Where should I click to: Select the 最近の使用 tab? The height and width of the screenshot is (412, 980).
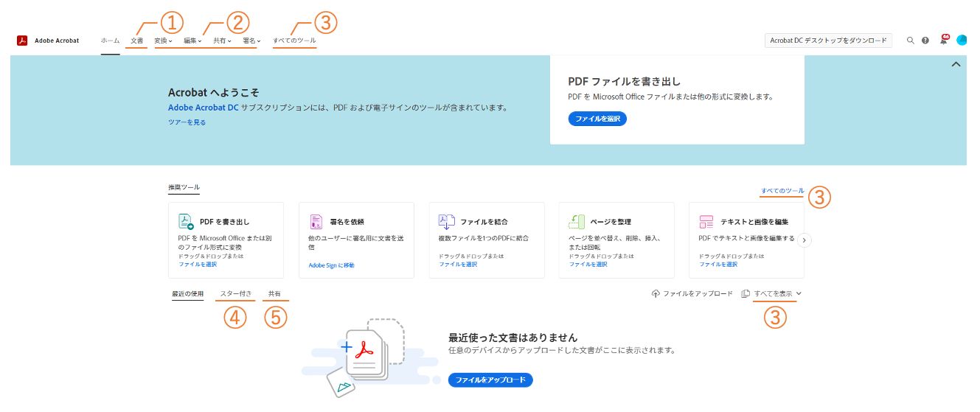coord(187,293)
